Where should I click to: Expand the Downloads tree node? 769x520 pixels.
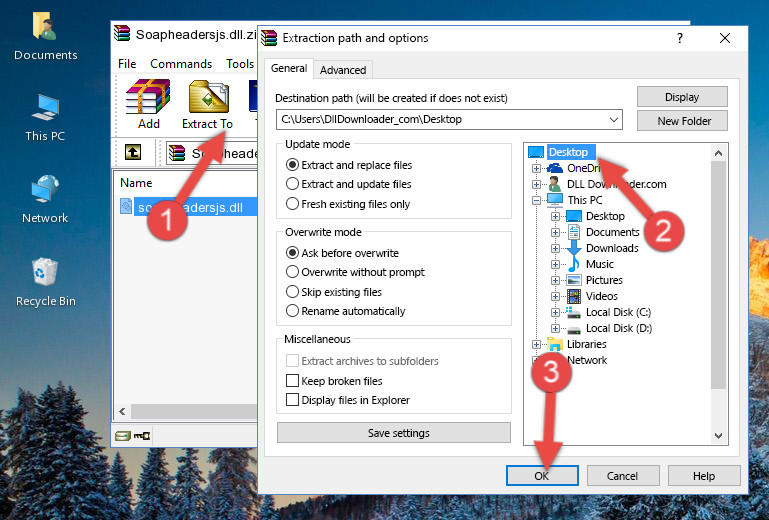pos(555,248)
